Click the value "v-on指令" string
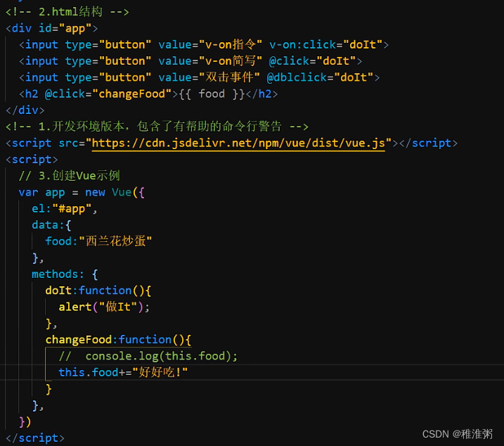The height and width of the screenshot is (446, 504). (231, 44)
